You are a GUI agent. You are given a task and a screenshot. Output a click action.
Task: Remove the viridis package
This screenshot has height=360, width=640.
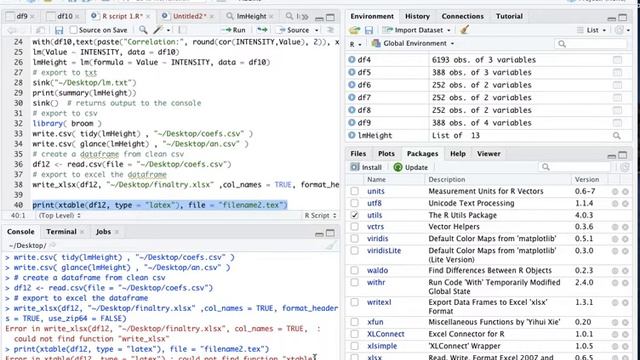[x=625, y=239]
